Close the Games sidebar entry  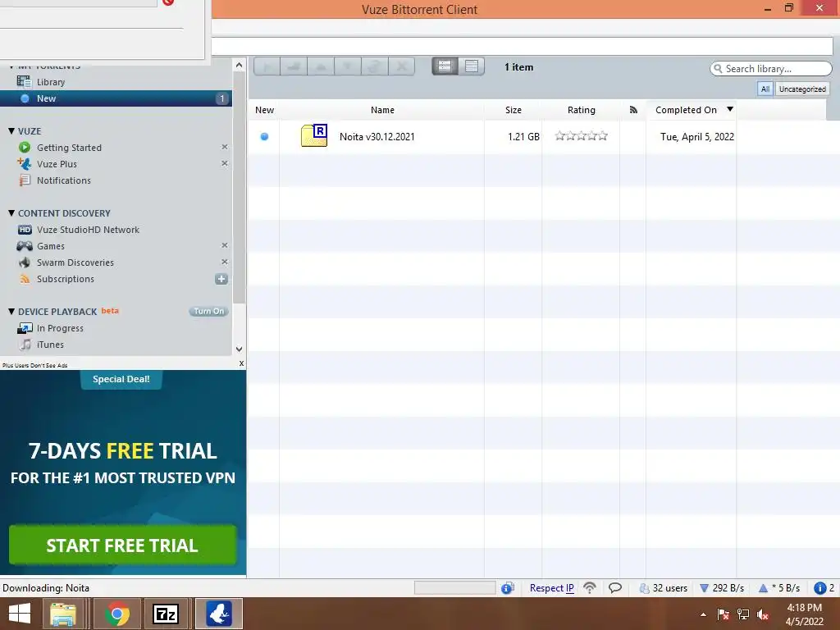(225, 245)
